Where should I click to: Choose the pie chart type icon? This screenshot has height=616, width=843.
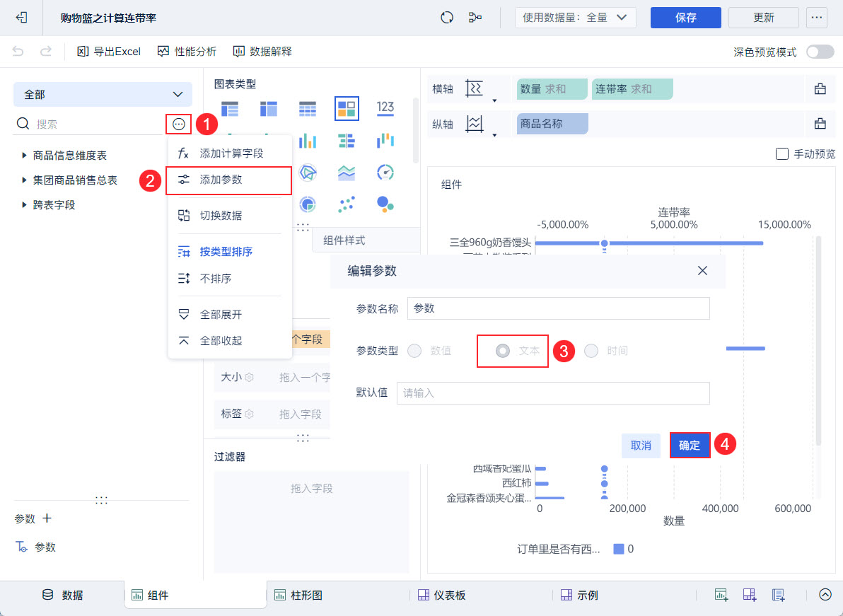[x=308, y=204]
